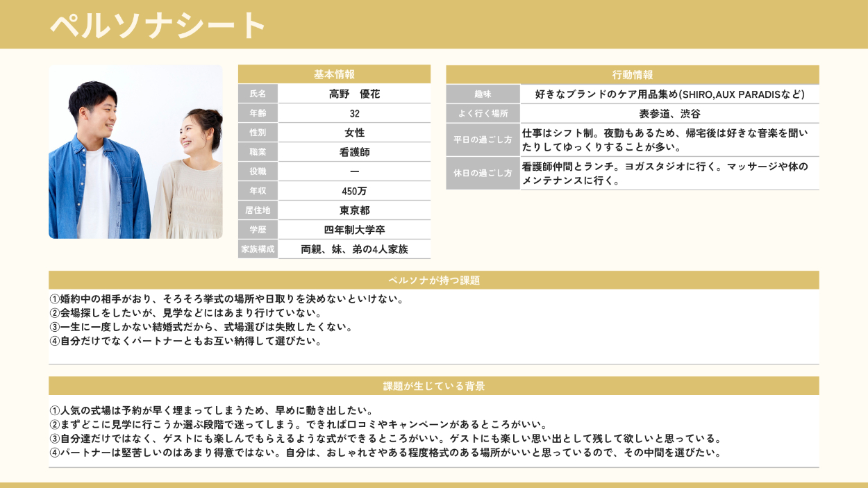Select the 450万 annual income cell
Image resolution: width=868 pixels, height=488 pixels.
pos(354,191)
